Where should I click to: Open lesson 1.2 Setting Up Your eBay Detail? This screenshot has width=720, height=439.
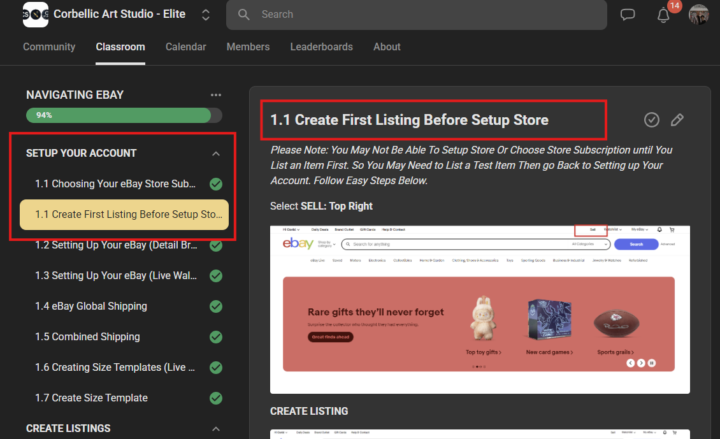click(x=116, y=245)
